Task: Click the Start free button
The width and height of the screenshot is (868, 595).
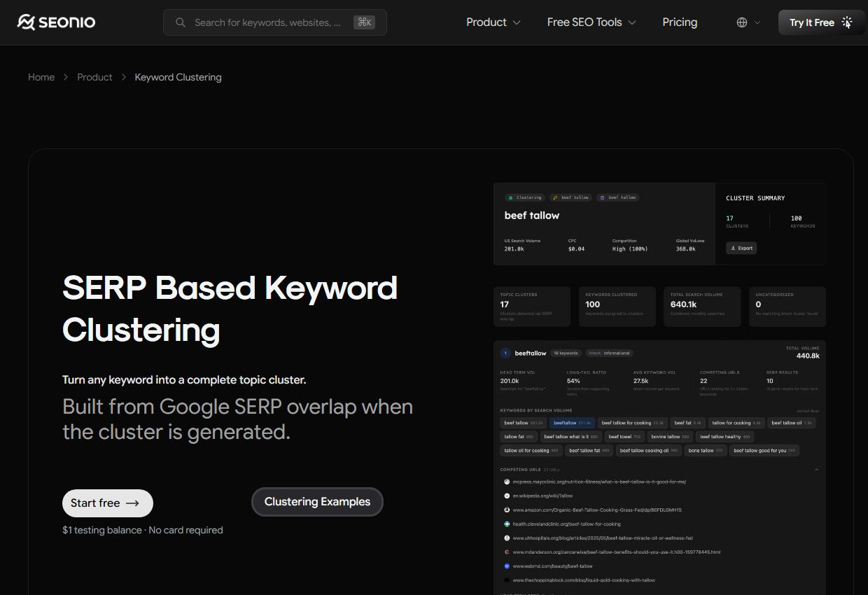Action: click(108, 503)
